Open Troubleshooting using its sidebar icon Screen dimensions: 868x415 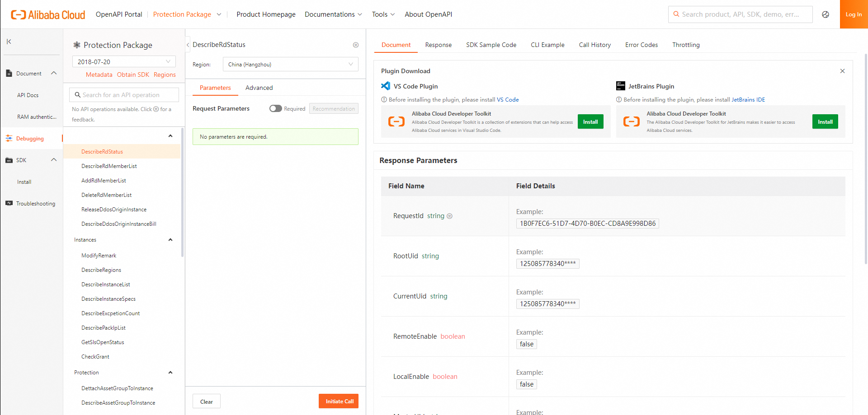[x=9, y=203]
